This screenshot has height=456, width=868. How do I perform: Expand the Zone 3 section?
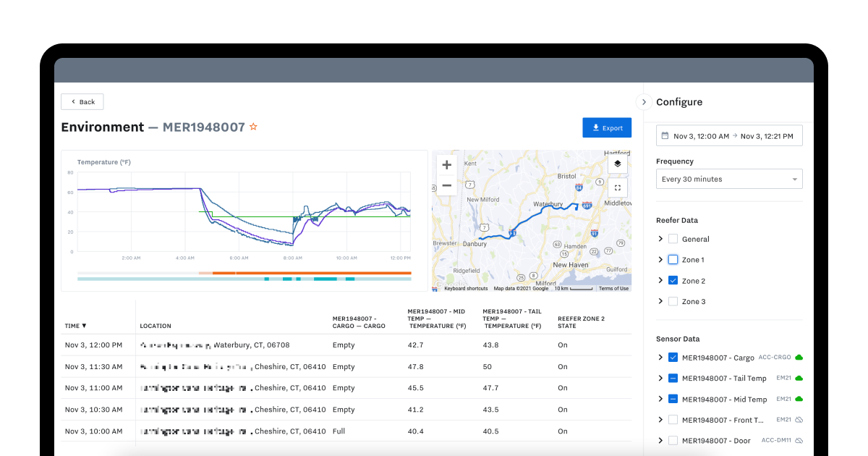[x=660, y=301]
